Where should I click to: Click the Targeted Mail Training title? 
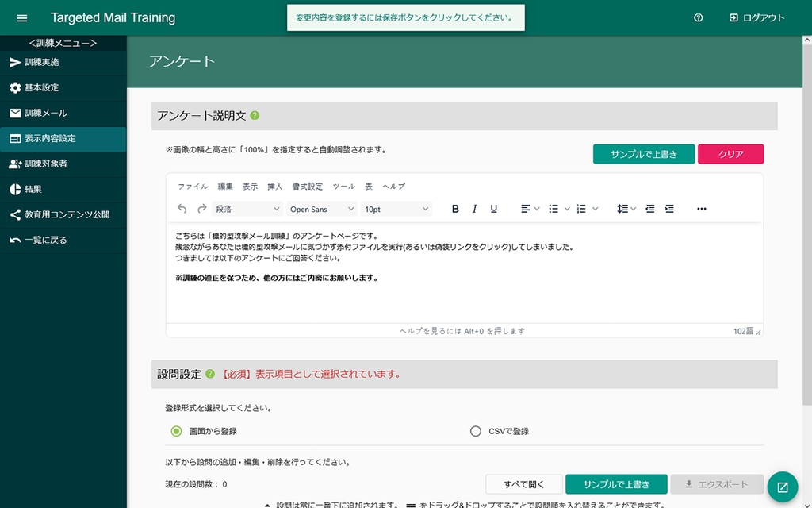113,17
